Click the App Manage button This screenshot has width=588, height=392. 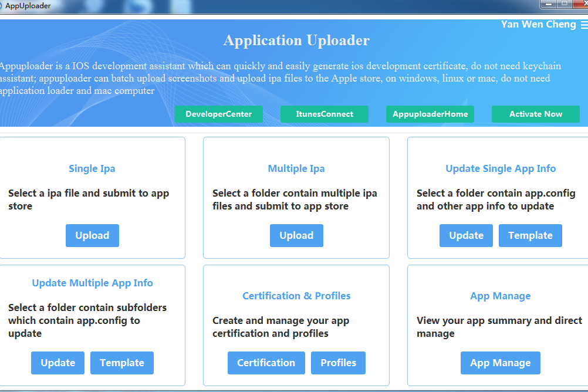pos(500,363)
